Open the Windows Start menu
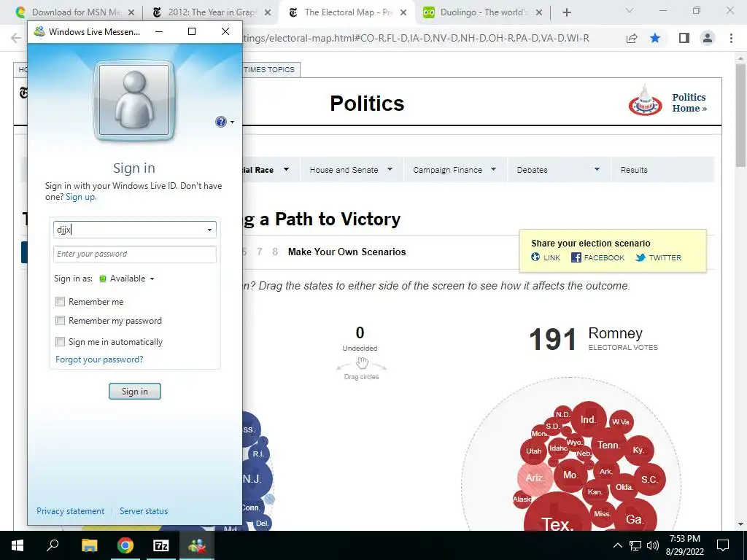The height and width of the screenshot is (560, 747). click(x=18, y=545)
